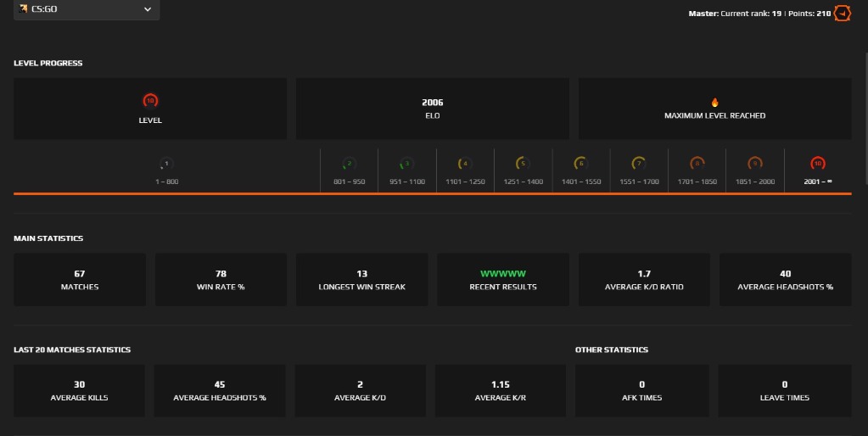Click the Master rank badge icon
Image resolution: width=868 pixels, height=436 pixels.
842,14
